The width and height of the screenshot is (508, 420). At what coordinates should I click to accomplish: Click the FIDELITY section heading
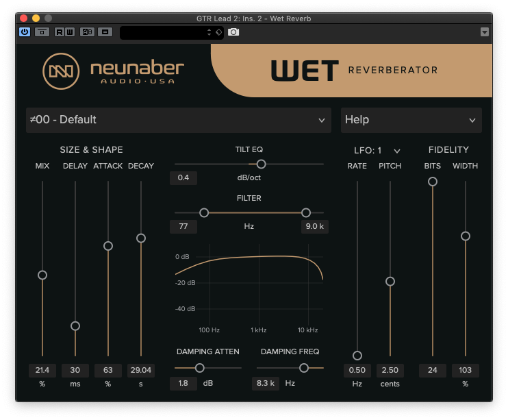click(x=448, y=150)
